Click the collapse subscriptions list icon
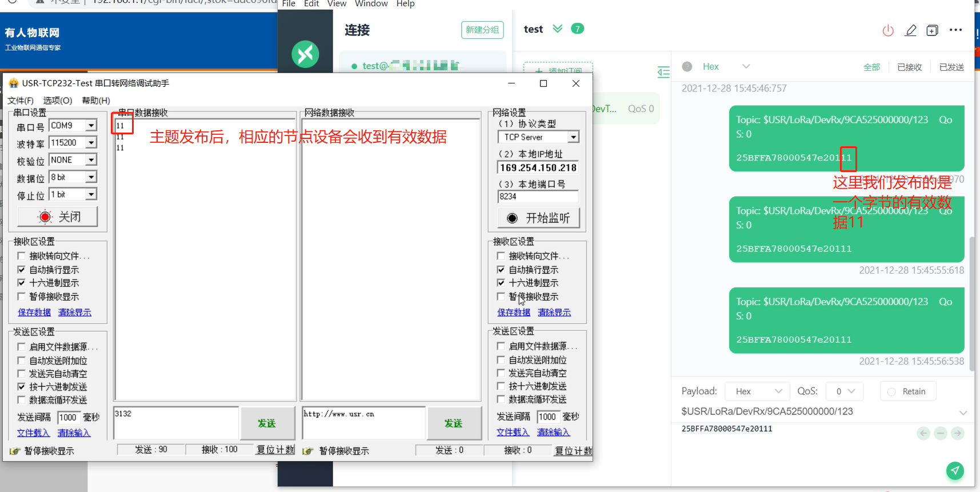The width and height of the screenshot is (980, 492). (x=663, y=72)
